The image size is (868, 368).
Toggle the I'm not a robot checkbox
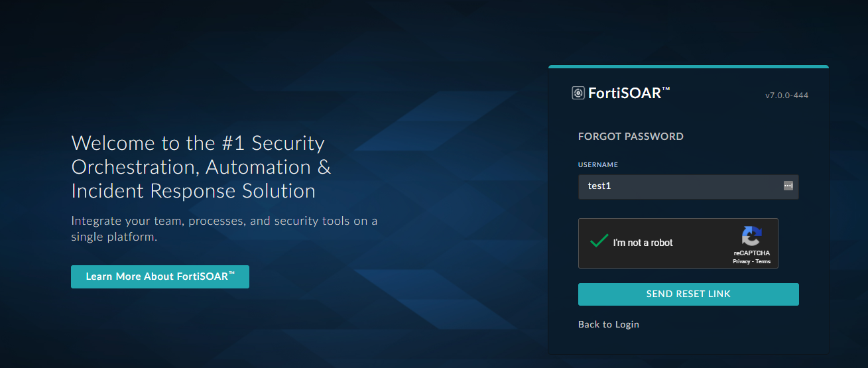tap(599, 241)
